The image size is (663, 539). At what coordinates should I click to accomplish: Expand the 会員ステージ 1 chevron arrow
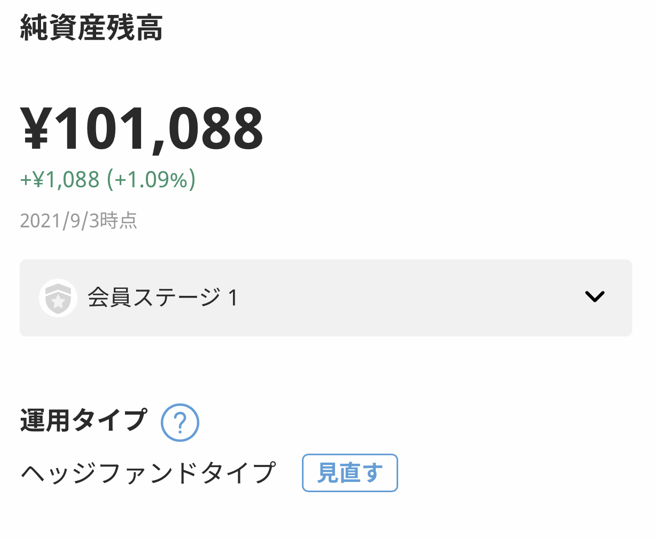tap(594, 297)
